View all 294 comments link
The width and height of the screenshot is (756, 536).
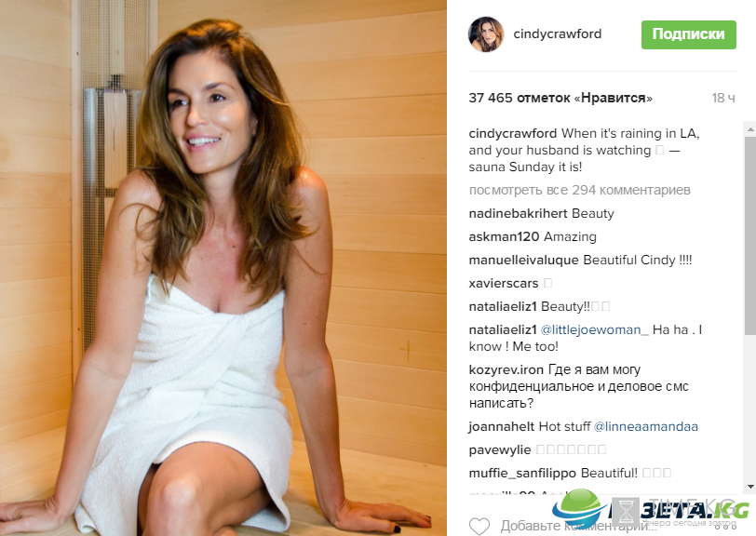[579, 191]
